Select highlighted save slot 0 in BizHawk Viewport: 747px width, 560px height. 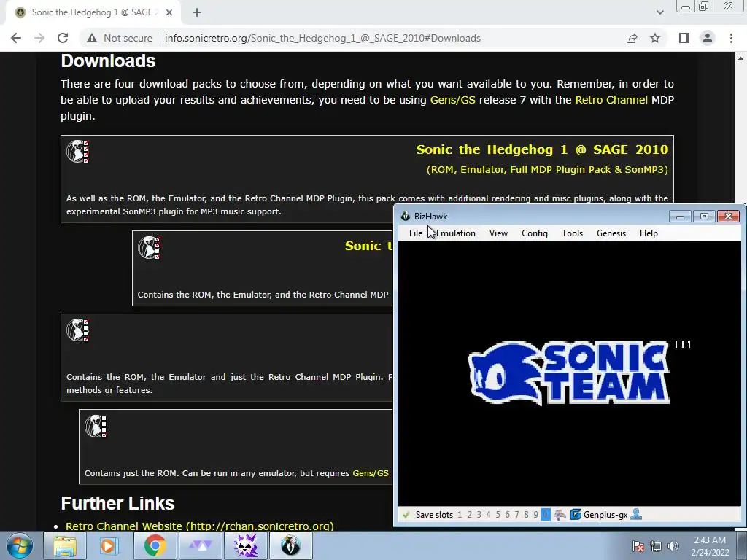point(546,515)
